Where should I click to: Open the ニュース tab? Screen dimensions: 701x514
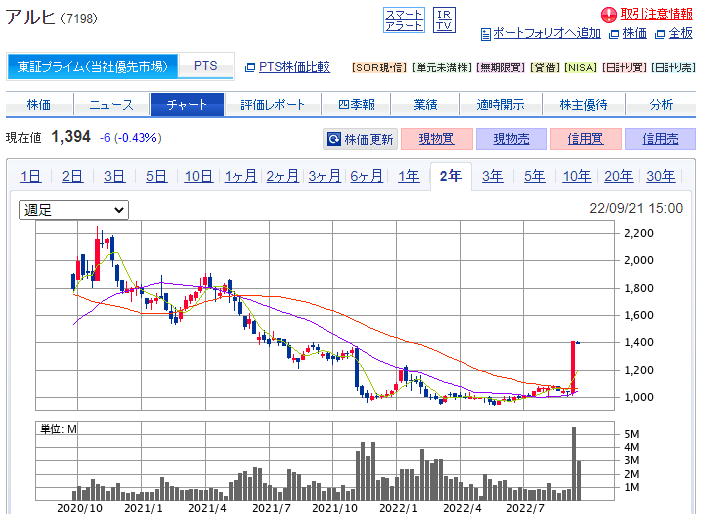coord(111,105)
